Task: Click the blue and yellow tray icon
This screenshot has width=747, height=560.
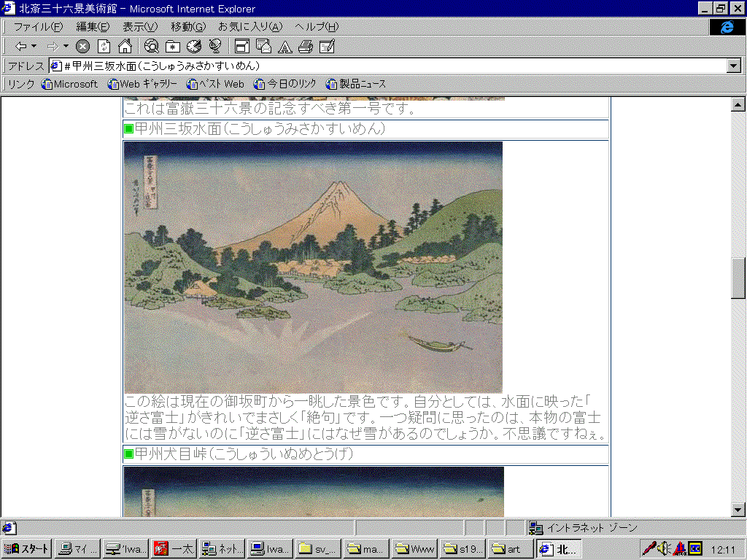Action: click(x=695, y=548)
